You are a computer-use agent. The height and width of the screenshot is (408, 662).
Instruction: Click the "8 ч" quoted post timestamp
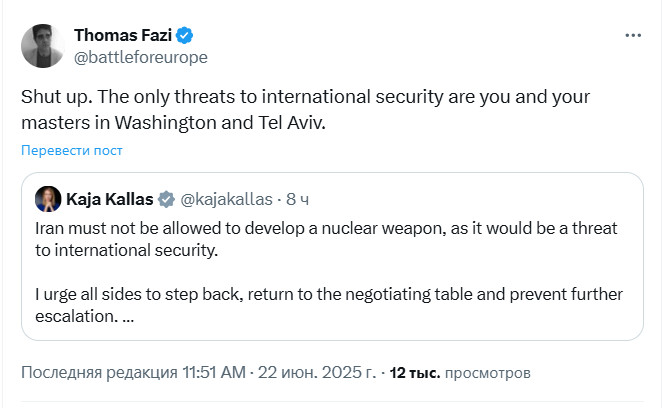tap(300, 198)
